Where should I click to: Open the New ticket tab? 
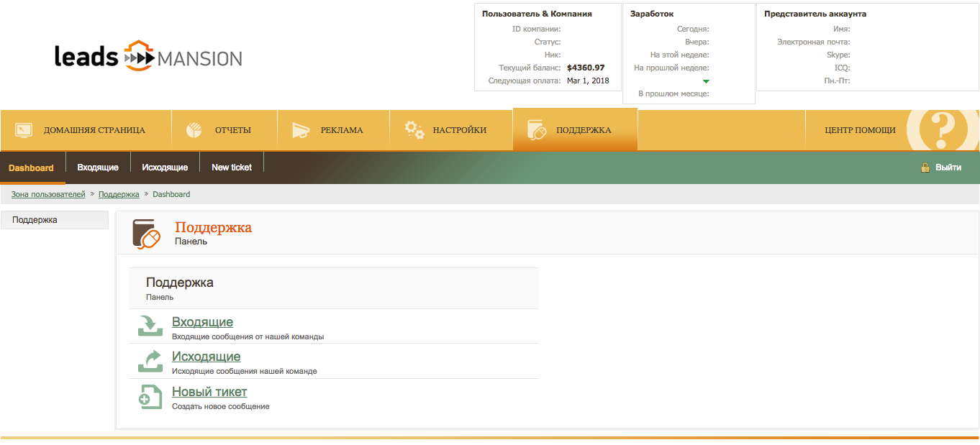tap(232, 168)
